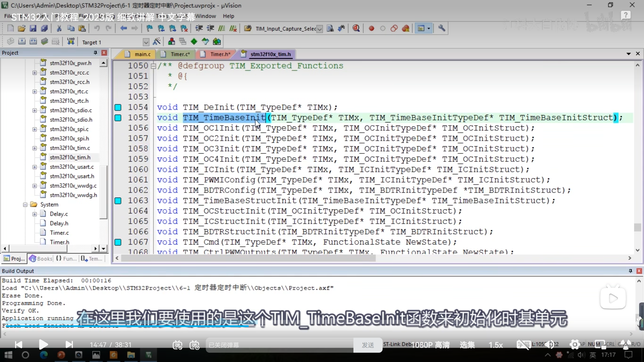The width and height of the screenshot is (644, 362).
Task: Click the 发送 send button
Action: (368, 345)
